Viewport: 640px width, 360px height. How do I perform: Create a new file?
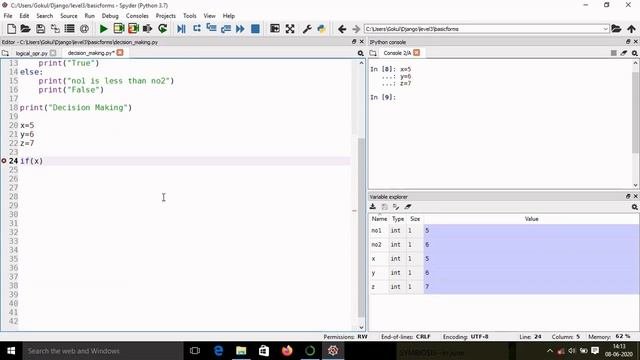(11, 29)
